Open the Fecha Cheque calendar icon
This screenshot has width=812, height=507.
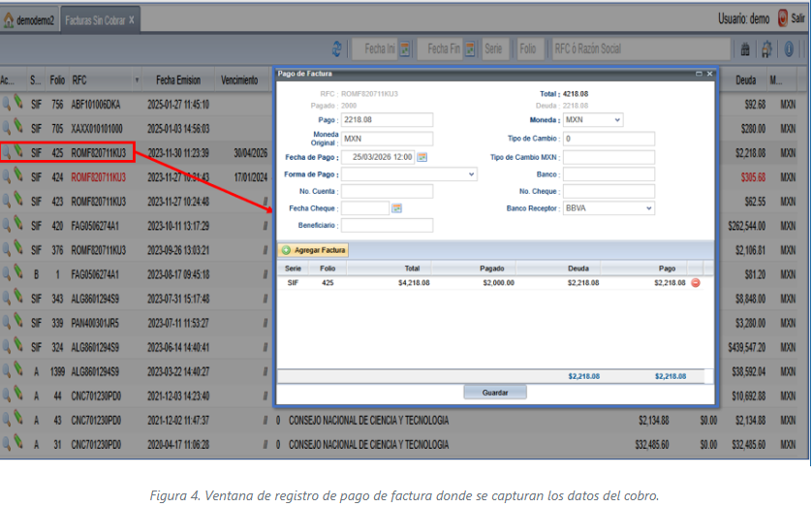(396, 208)
